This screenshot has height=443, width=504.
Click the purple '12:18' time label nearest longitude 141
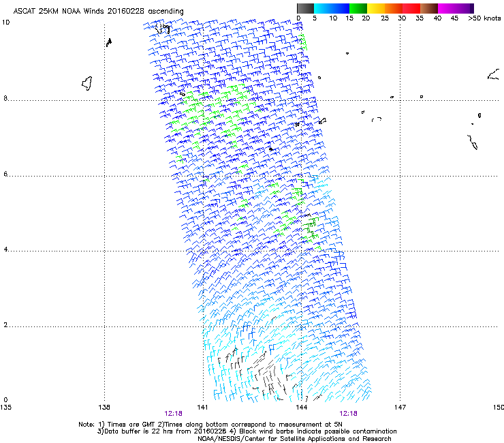coord(173,414)
